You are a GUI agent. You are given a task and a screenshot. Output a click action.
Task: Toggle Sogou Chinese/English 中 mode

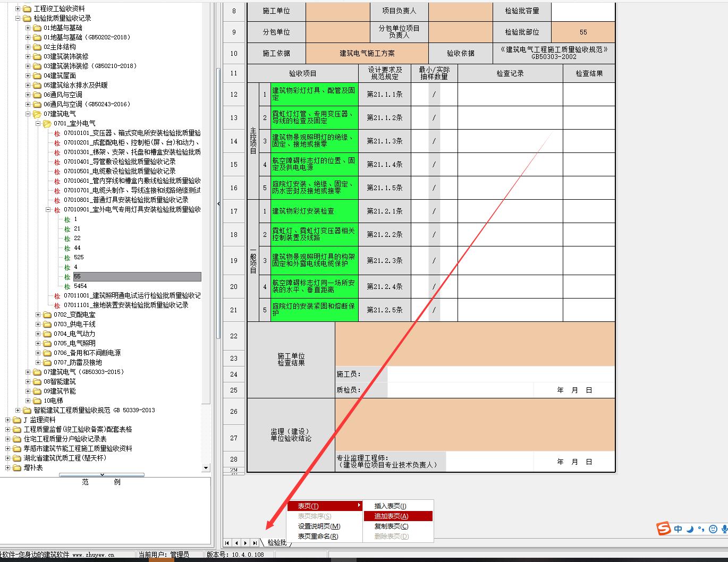[678, 529]
